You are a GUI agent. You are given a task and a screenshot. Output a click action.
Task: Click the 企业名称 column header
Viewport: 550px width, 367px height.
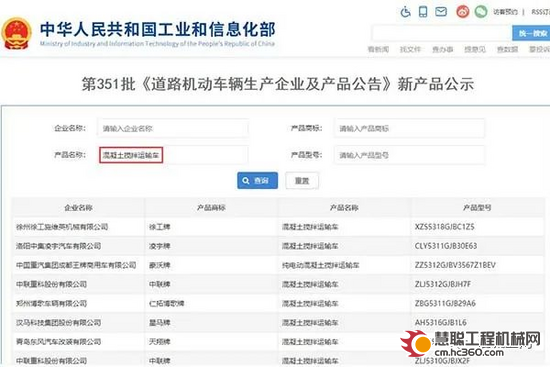(78, 208)
